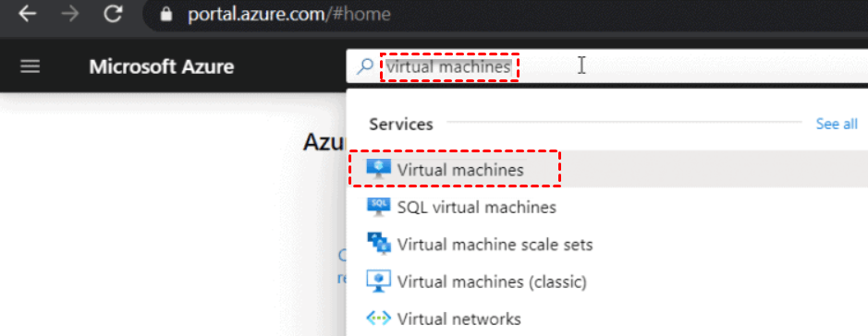The width and height of the screenshot is (868, 336).
Task: Click the magnifier icon in search box
Action: 364,66
